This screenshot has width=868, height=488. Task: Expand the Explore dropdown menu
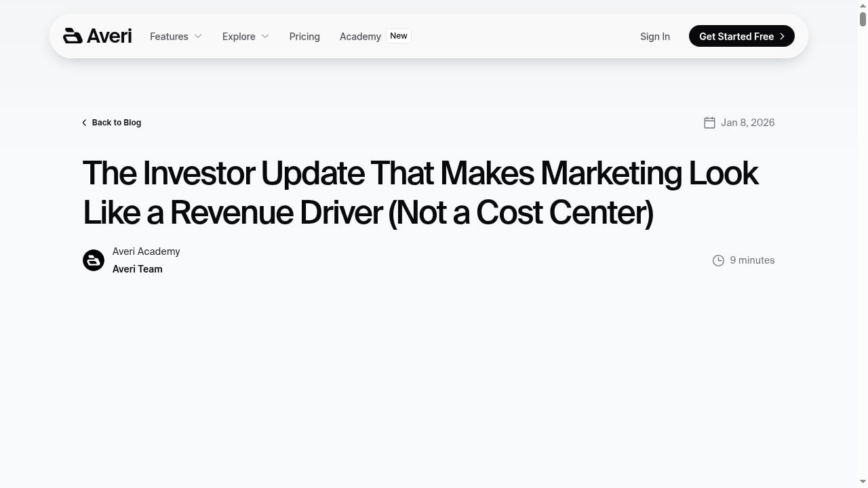click(x=245, y=37)
